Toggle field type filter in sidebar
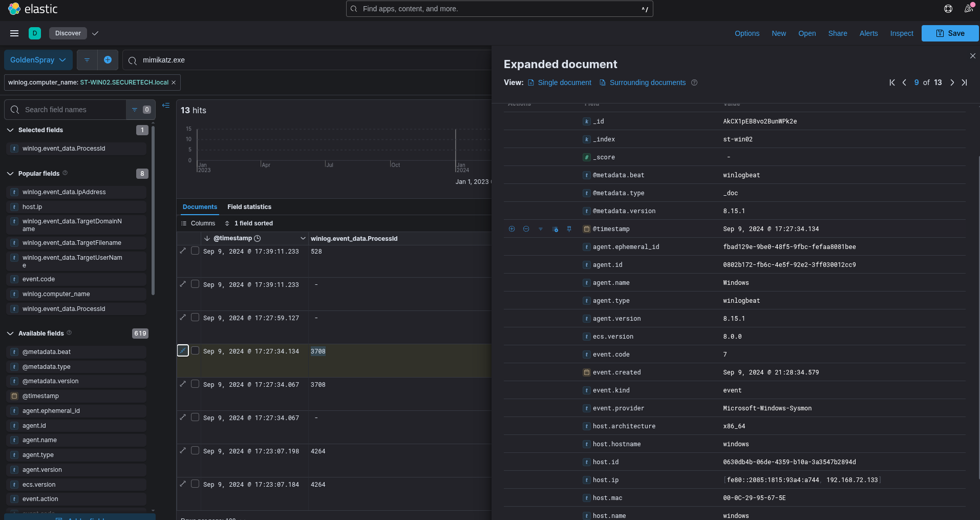 pyautogui.click(x=141, y=110)
